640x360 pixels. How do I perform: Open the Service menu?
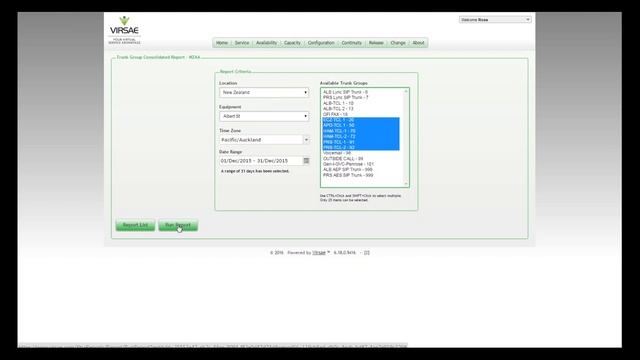242,43
